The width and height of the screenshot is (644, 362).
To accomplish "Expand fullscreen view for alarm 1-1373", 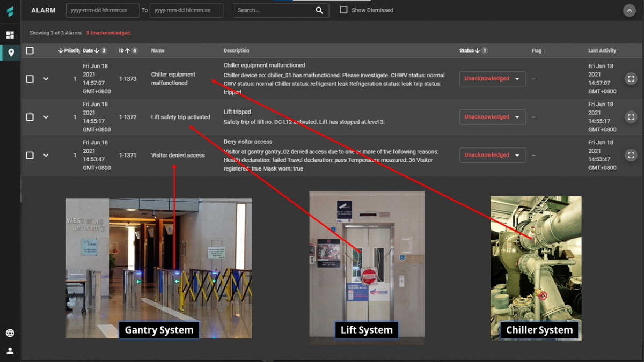I will pos(631,79).
